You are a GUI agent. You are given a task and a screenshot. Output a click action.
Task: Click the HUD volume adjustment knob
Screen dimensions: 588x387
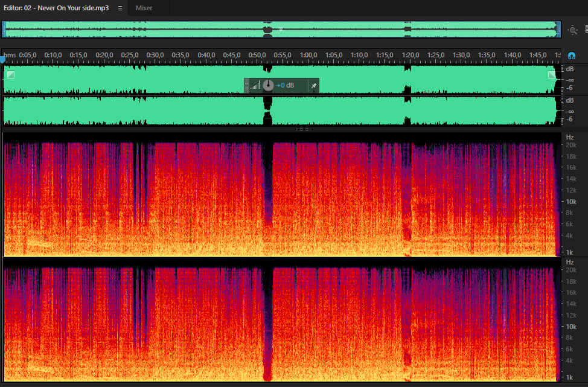pos(268,86)
